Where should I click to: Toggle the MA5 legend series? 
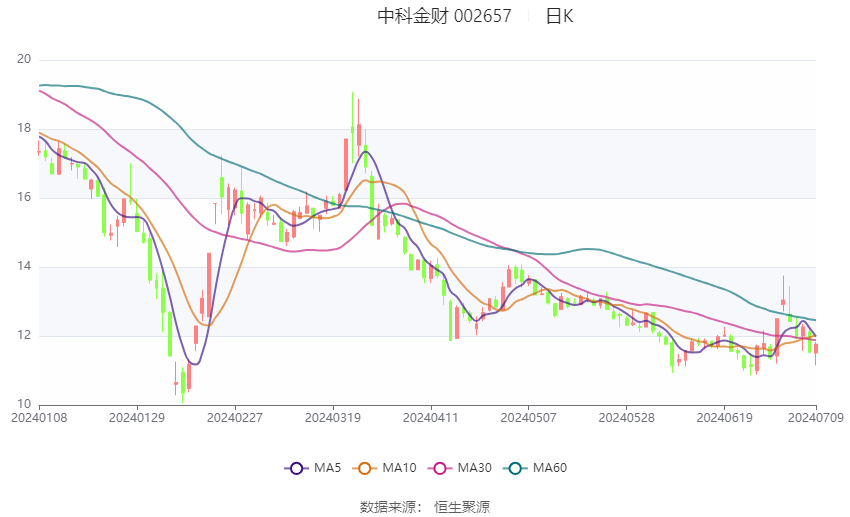tap(313, 468)
